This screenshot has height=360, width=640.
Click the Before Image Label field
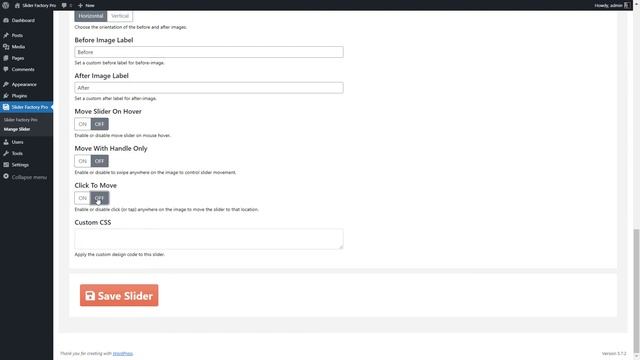209,52
